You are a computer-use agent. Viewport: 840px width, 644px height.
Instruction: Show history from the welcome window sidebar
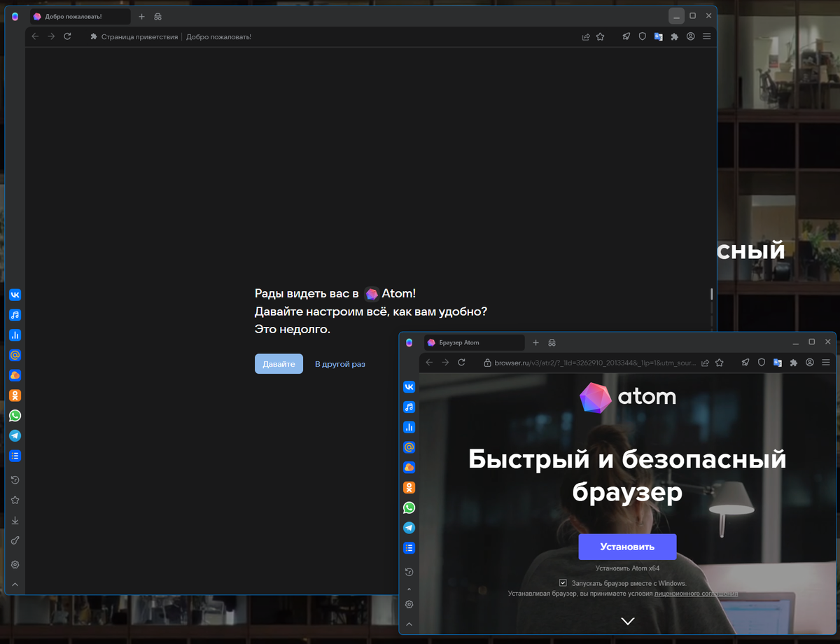(15, 480)
